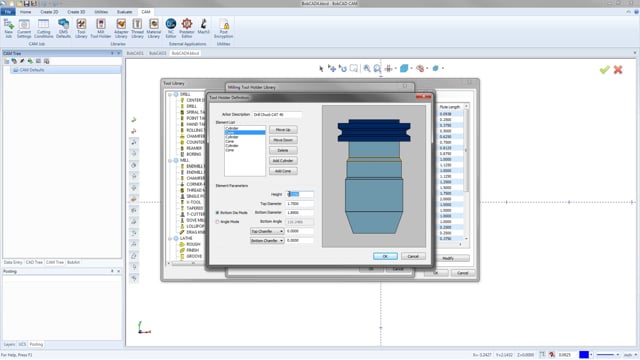
Task: Open the Material Library icon
Action: (153, 28)
